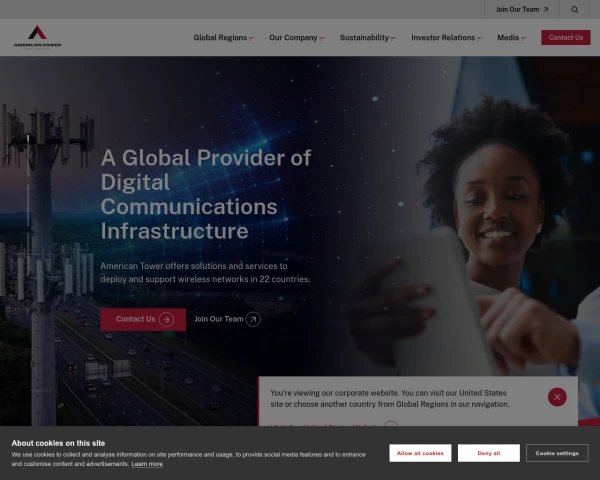Viewport: 600px width, 480px height.
Task: Expand the Global Regions menu
Action: coord(223,38)
